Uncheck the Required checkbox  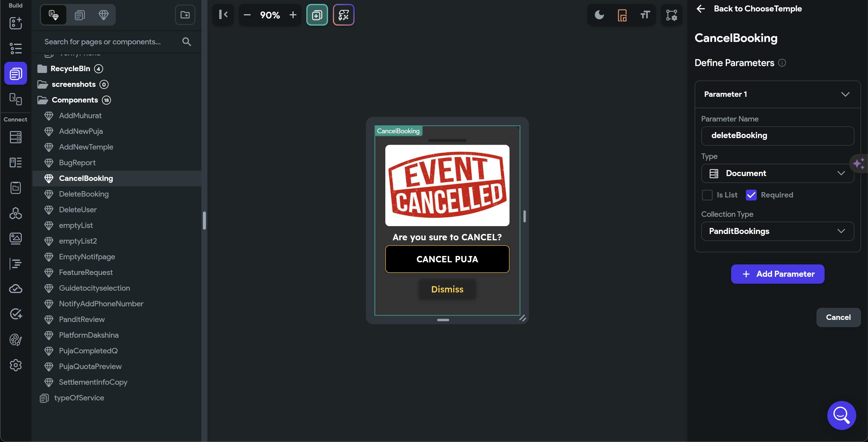(x=751, y=195)
